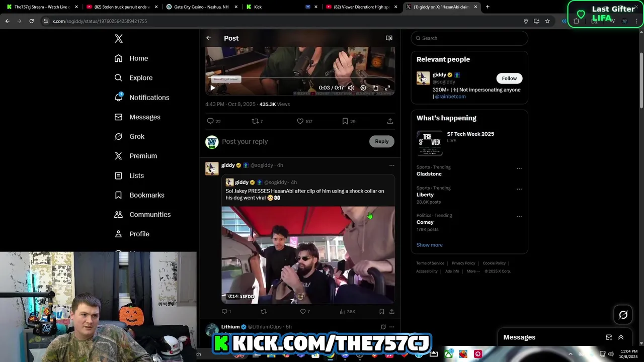Mute the main post video volume
The height and width of the screenshot is (362, 644).
351,88
